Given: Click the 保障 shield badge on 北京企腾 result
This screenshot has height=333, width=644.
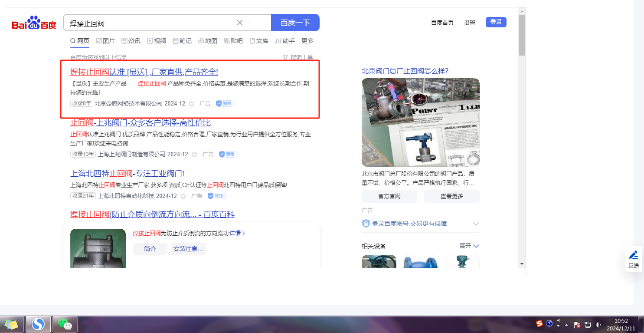Looking at the screenshot, I should pos(225,103).
